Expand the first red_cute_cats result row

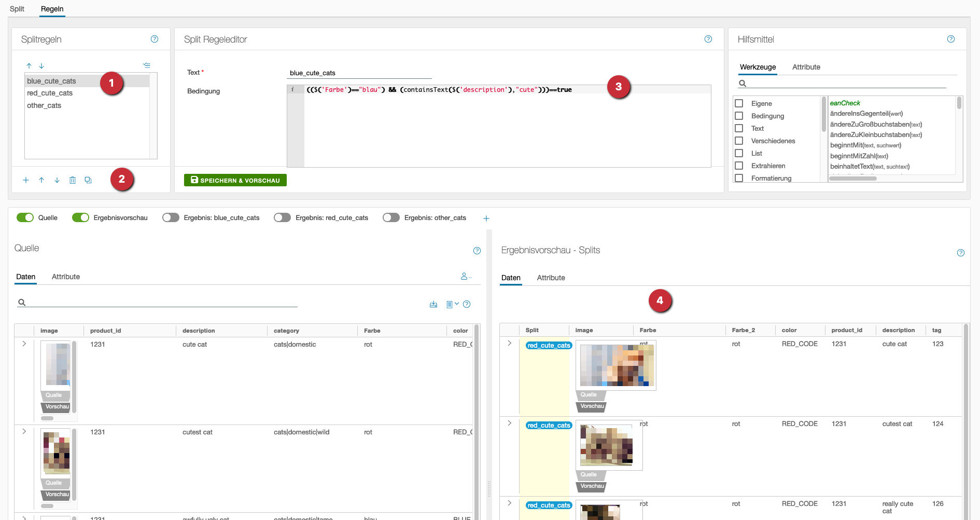[510, 344]
